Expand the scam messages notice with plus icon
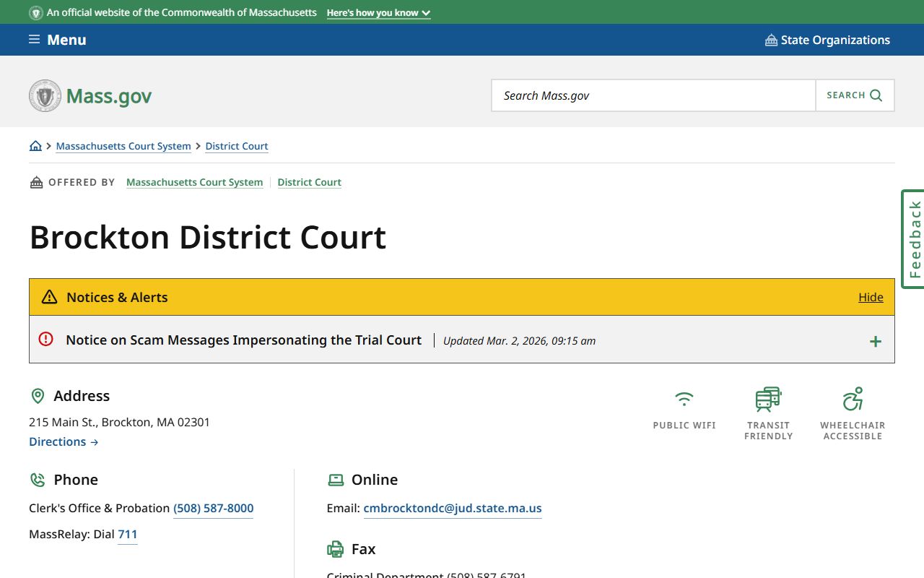924x578 pixels. click(875, 341)
